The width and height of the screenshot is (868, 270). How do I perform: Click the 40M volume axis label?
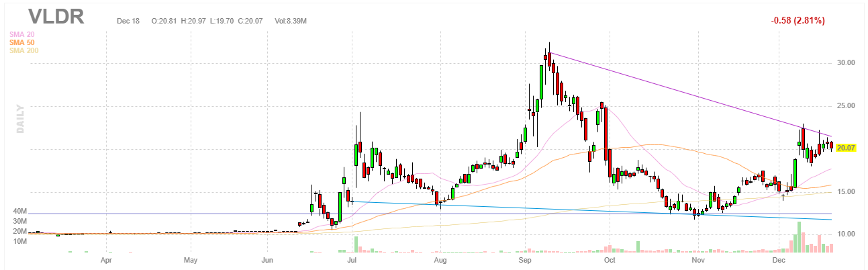19,211
